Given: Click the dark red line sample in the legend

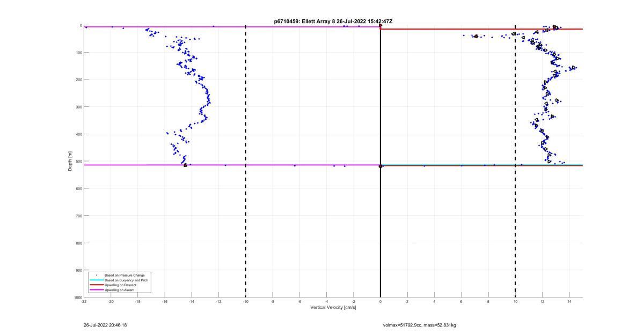Looking at the screenshot, I should pyautogui.click(x=97, y=285).
